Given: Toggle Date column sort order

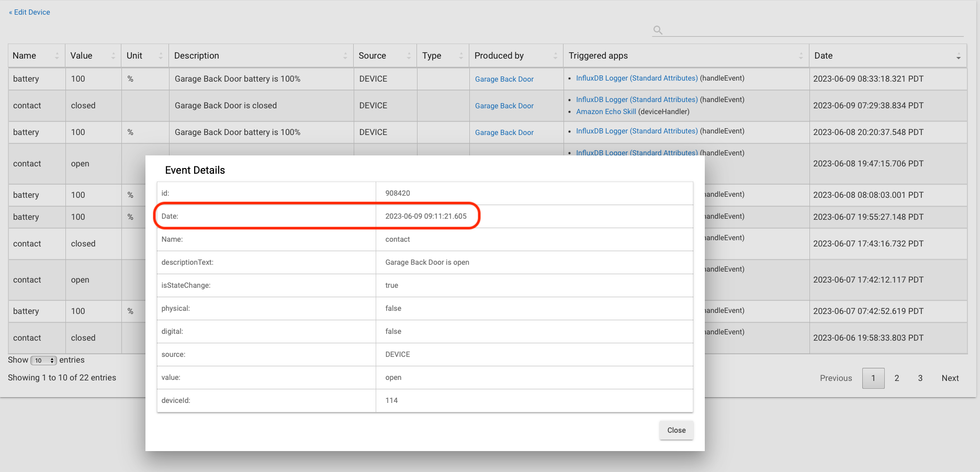Looking at the screenshot, I should click(958, 56).
